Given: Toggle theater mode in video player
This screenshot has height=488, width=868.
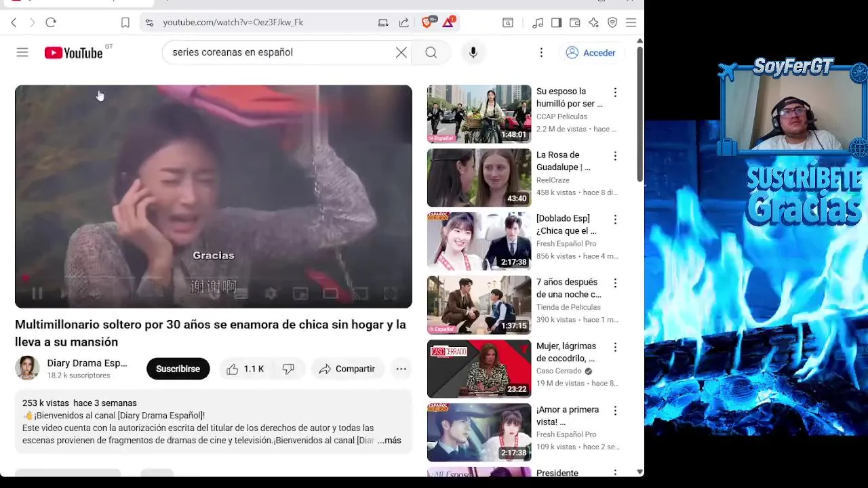Looking at the screenshot, I should pos(330,293).
